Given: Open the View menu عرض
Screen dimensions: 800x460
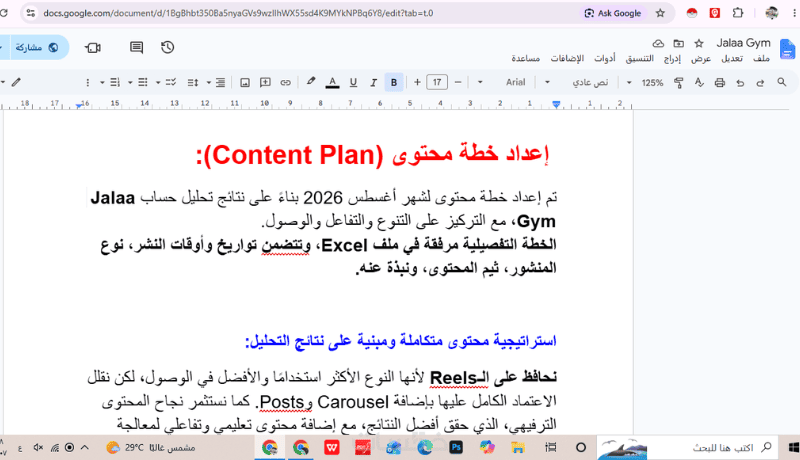Looking at the screenshot, I should tap(701, 59).
